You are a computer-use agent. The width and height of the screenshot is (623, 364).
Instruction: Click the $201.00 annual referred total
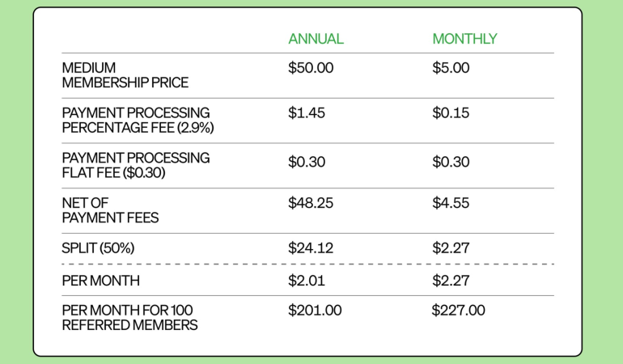315,311
